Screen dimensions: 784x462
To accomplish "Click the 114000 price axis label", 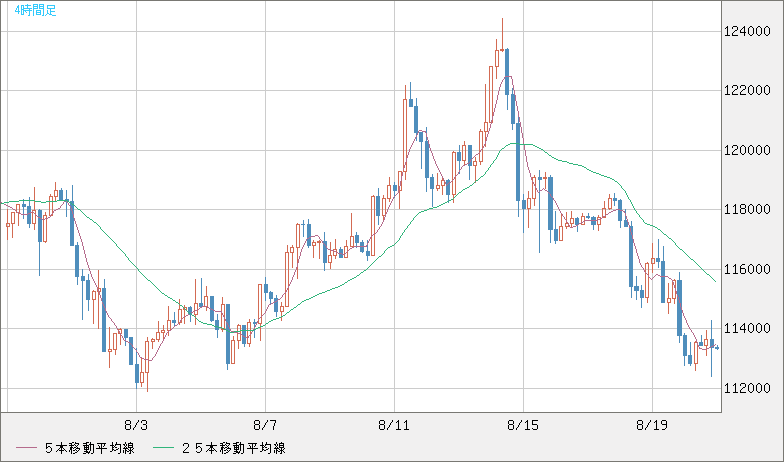I will (748, 328).
